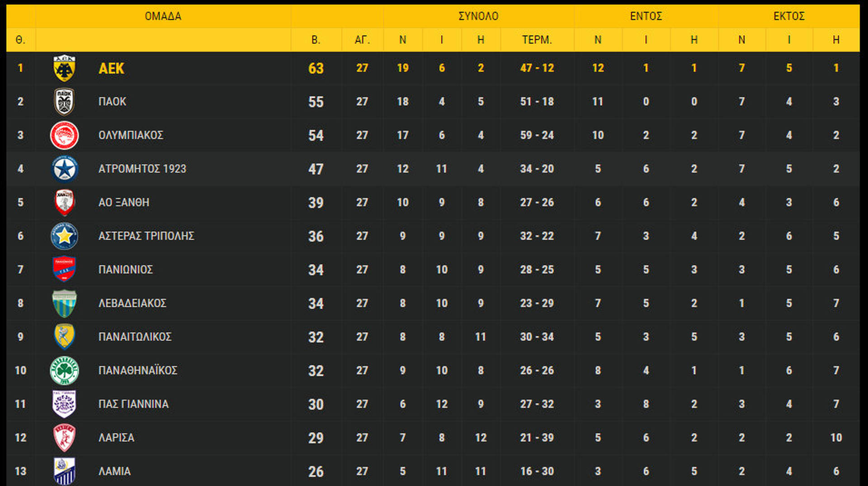Click the ΠΑΟΚ team crest
The image size is (868, 486).
[x=64, y=102]
